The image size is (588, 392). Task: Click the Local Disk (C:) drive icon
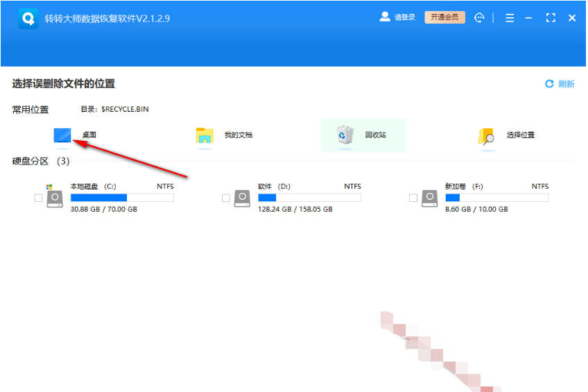point(55,198)
